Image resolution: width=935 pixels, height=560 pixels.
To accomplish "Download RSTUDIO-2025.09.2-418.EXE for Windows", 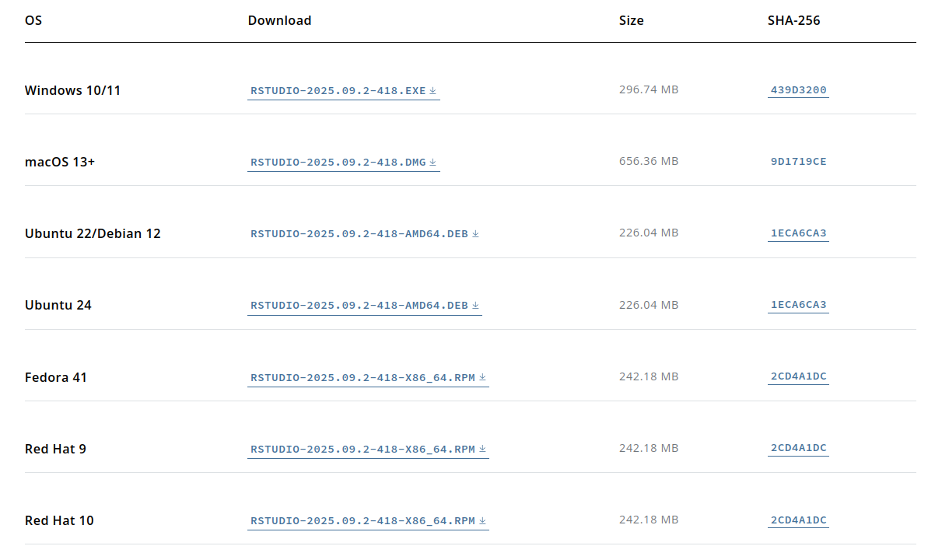I will (x=338, y=91).
